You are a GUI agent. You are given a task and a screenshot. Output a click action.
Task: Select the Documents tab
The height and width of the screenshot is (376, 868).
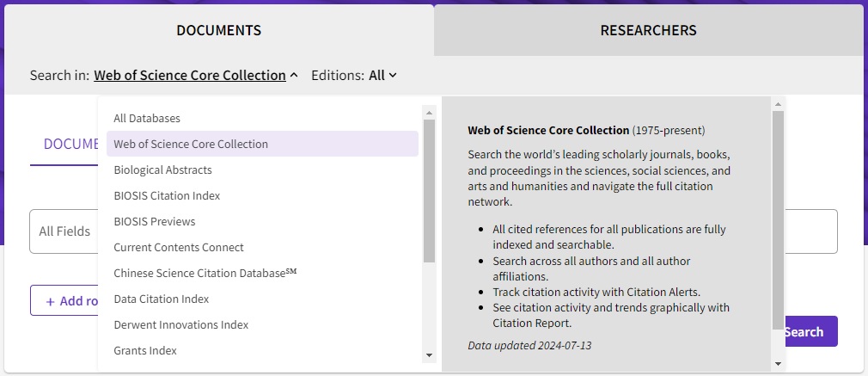218,30
